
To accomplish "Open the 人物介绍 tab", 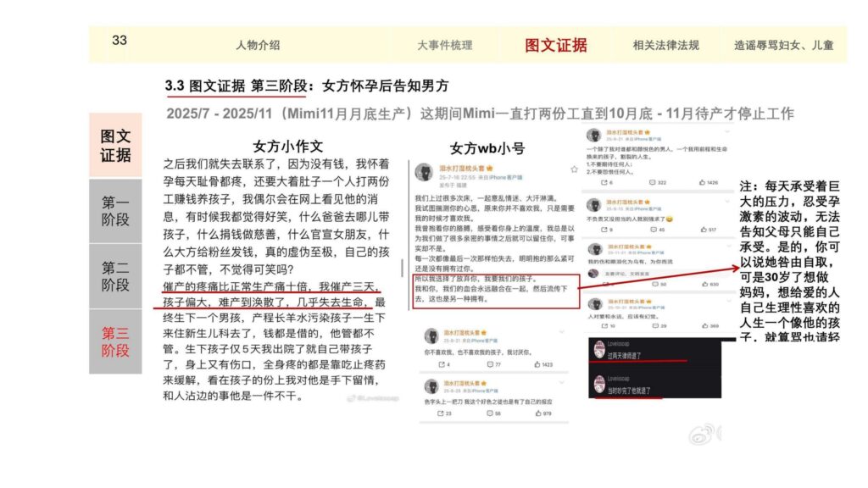I will (257, 45).
